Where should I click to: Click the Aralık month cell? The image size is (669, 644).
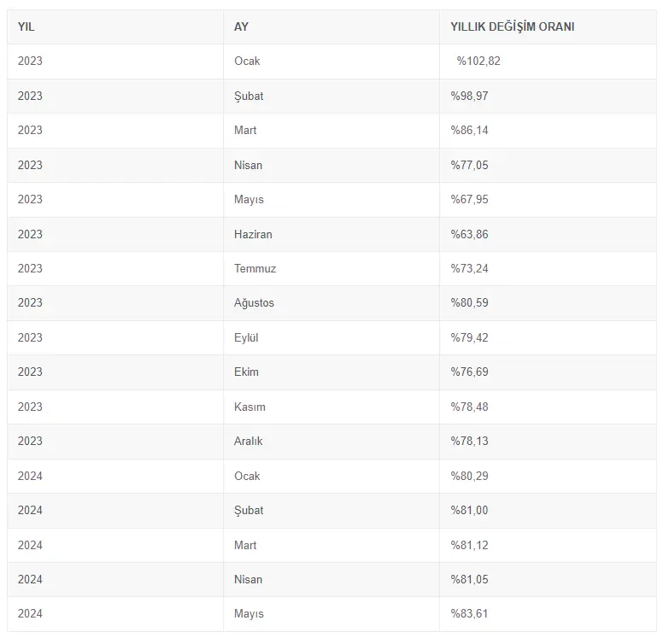332,442
